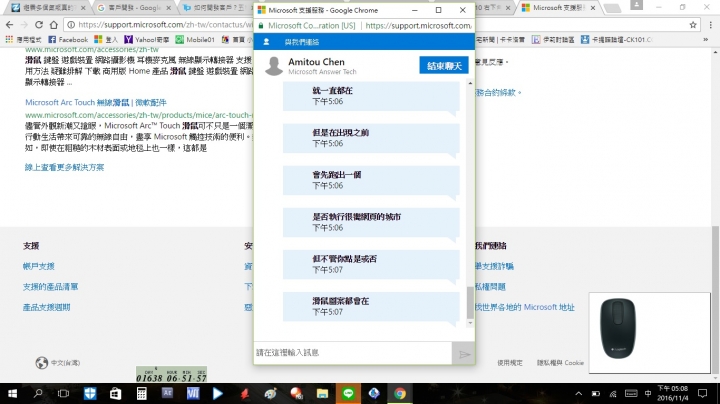720x404 pixels.
Task: Bookmark this page with the star icon
Action: point(693,25)
